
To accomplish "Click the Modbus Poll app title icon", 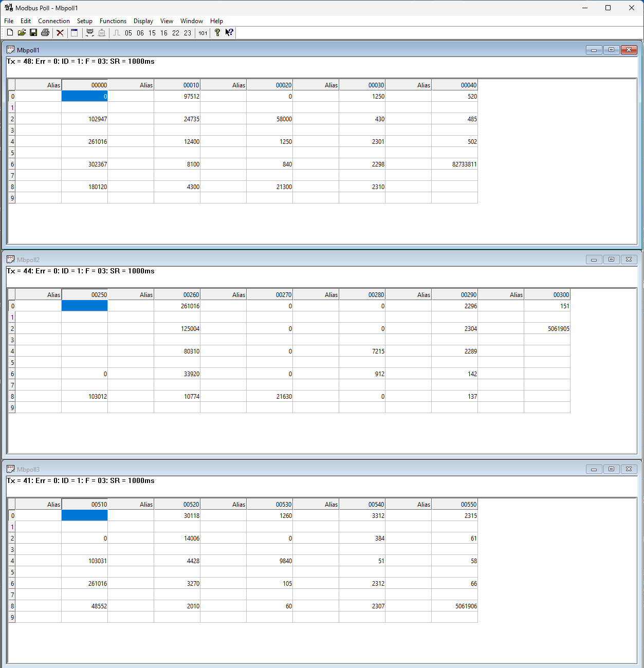I will tap(9, 8).
